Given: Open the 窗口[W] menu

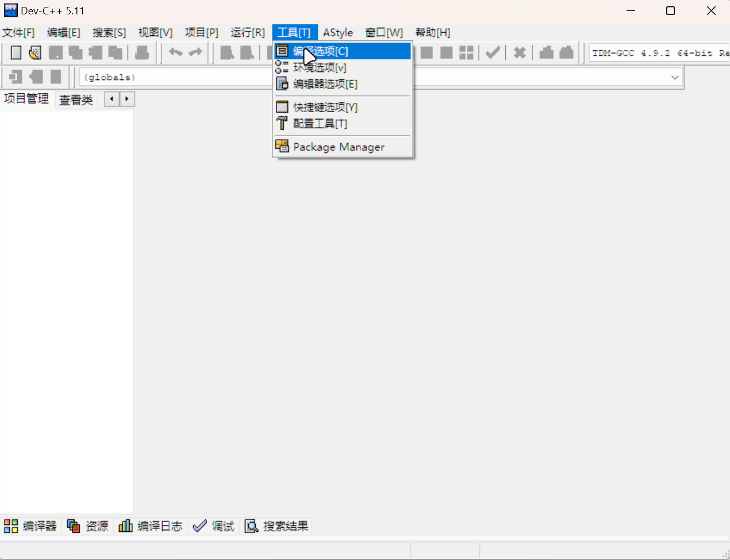Looking at the screenshot, I should [x=384, y=33].
